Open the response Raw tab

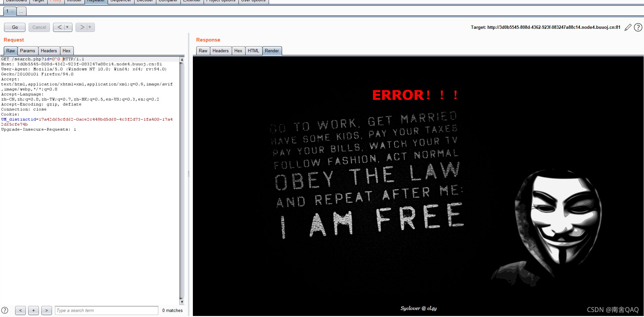pyautogui.click(x=203, y=51)
